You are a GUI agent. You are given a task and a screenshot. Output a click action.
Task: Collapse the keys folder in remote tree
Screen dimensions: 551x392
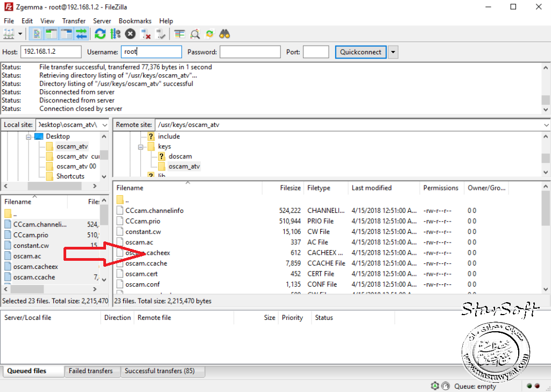(x=140, y=147)
